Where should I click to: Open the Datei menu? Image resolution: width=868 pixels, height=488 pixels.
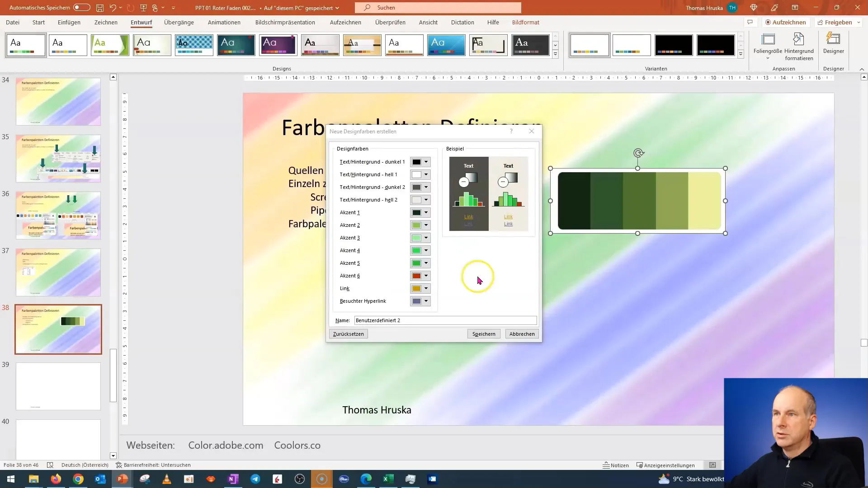[x=13, y=22]
